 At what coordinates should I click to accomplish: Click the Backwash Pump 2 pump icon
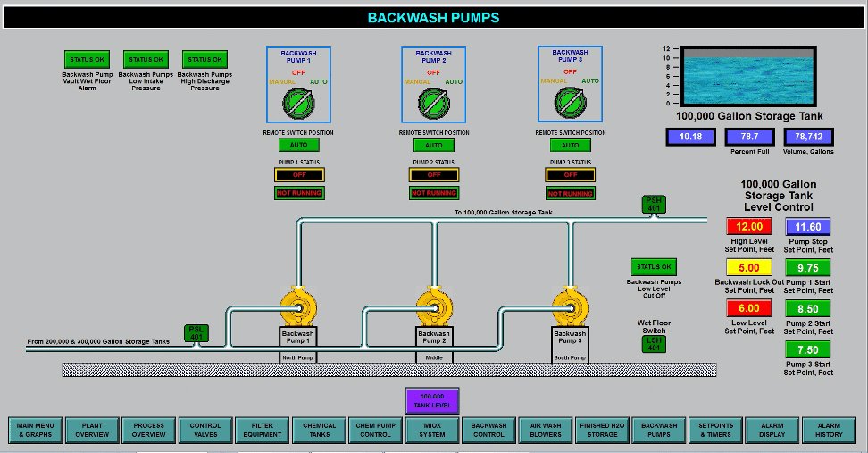432,306
